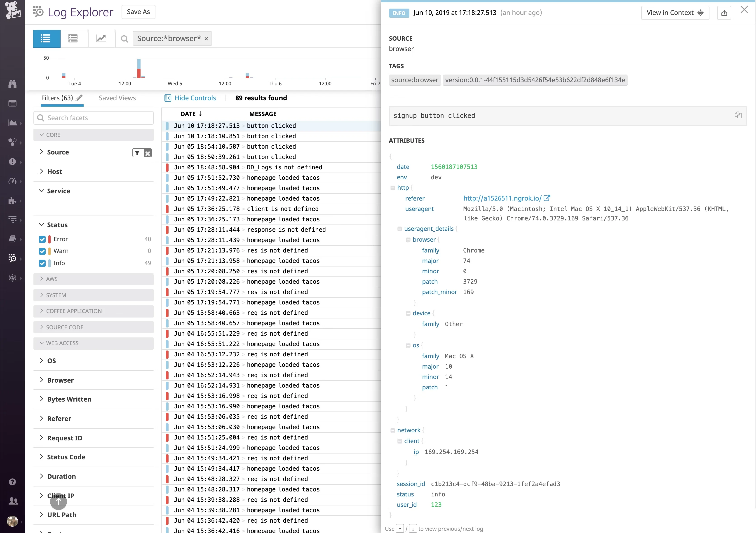Open Watchdog via binoculars sidebar icon
Viewport: 756px width, 533px height.
[x=12, y=84]
